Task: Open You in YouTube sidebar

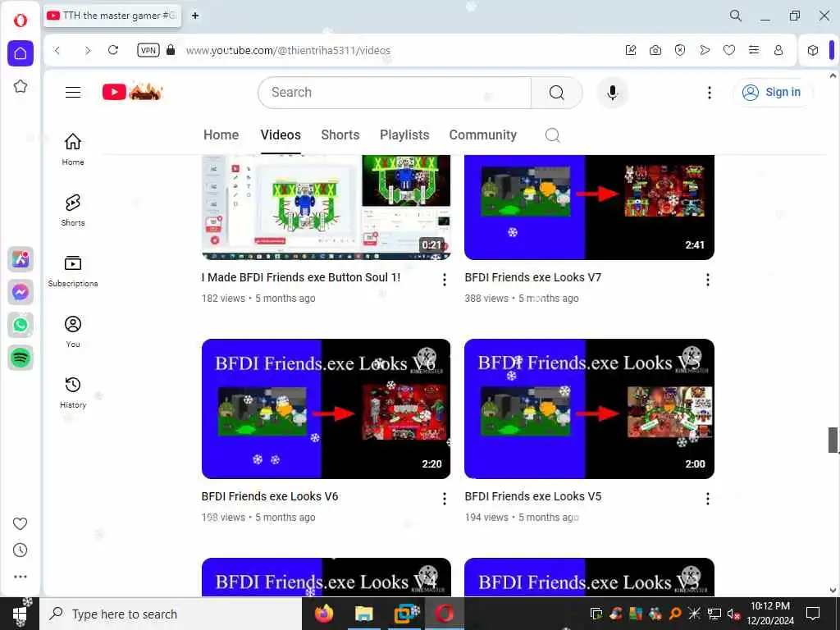Action: pyautogui.click(x=73, y=332)
